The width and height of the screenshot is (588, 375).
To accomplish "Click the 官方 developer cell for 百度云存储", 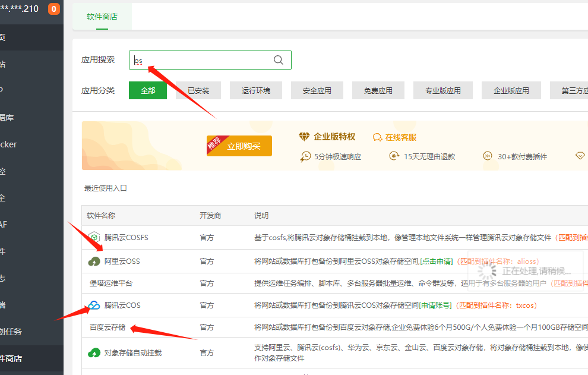I will point(207,327).
